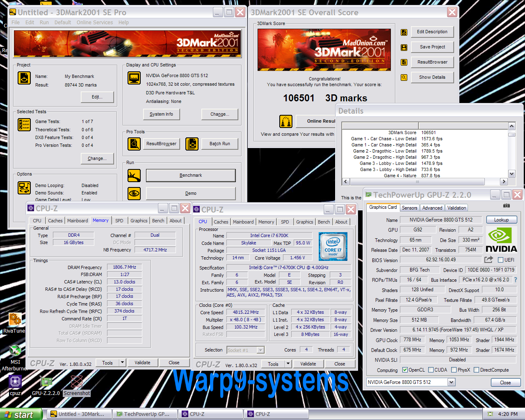Switch to the Advanced tab in GPU-Z
The width and height of the screenshot is (525, 420).
click(432, 208)
